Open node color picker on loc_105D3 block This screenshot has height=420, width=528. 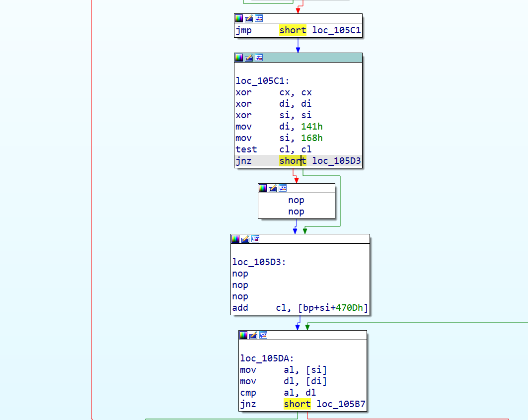pos(235,239)
